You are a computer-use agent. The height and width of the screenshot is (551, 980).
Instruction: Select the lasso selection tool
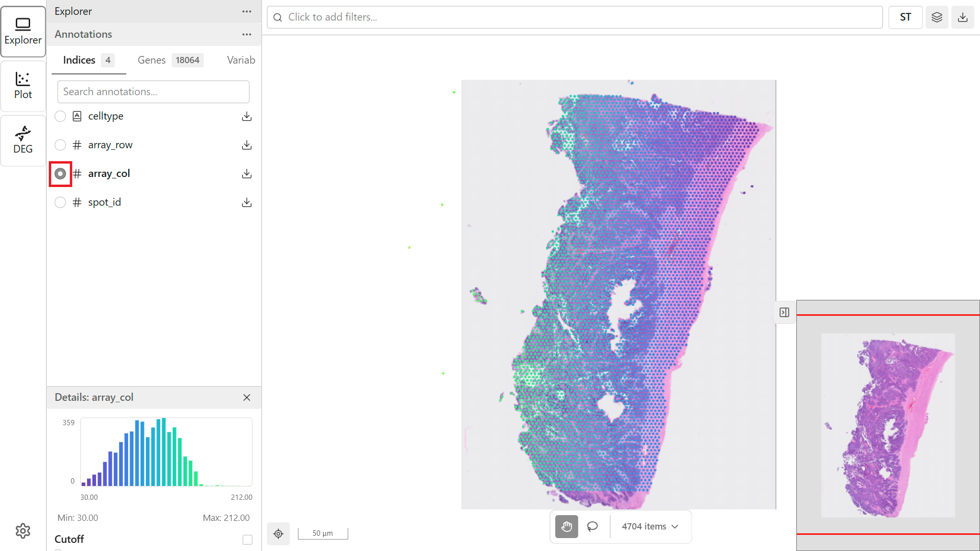tap(593, 526)
